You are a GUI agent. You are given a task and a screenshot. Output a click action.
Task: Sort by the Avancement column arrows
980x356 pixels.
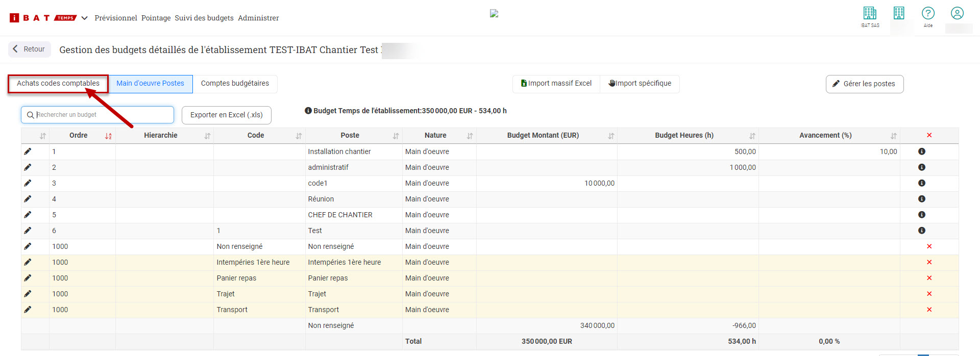893,136
